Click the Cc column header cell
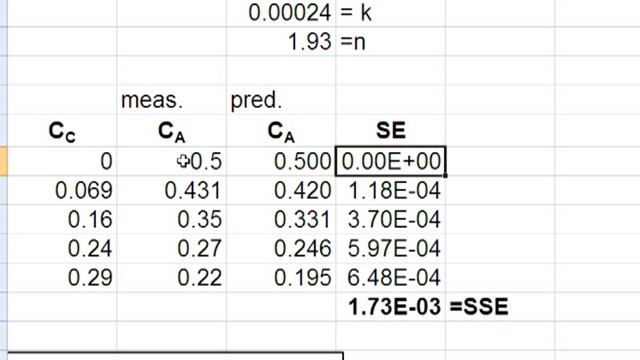Screen dimensions: 640x360 click(62, 131)
